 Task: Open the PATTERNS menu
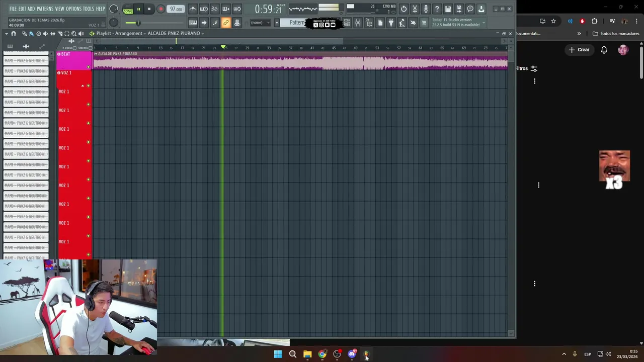pyautogui.click(x=45, y=9)
